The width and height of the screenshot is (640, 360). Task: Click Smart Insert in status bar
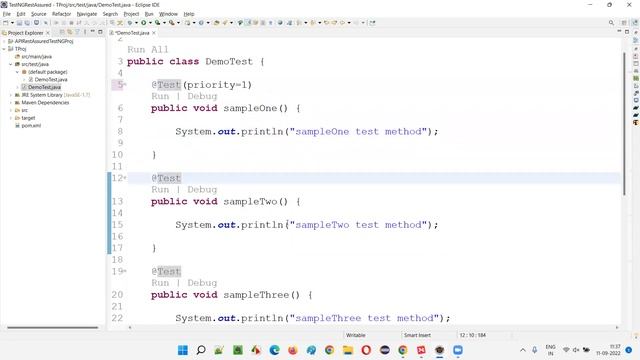point(417,335)
